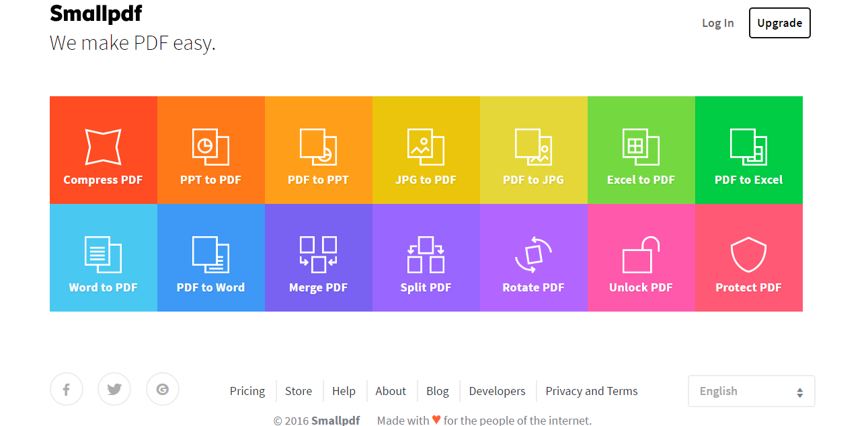Select the PPT to PDF converter
The width and height of the screenshot is (868, 426).
(x=211, y=150)
